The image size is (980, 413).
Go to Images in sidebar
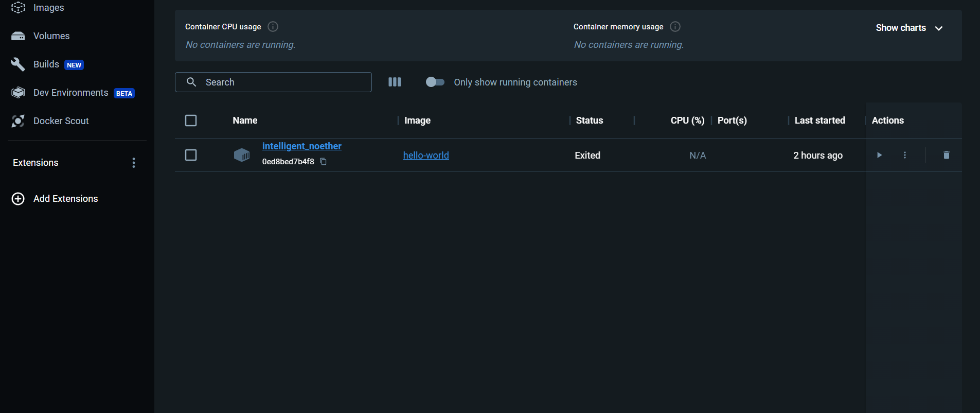[49, 7]
